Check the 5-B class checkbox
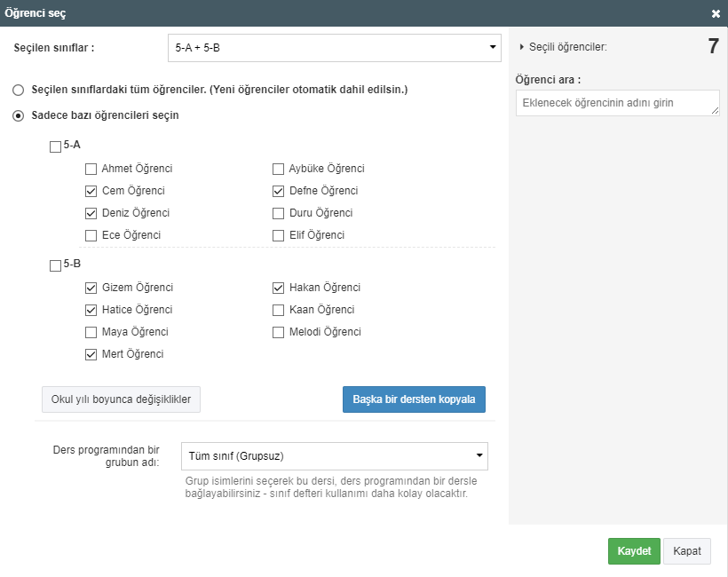The width and height of the screenshot is (728, 577). (x=55, y=265)
